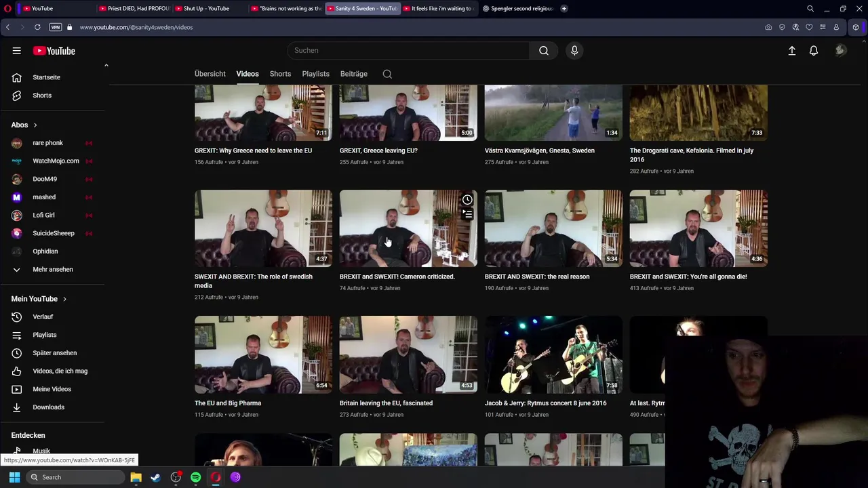Click the browser address bar URL
868x488 pixels.
click(x=136, y=27)
